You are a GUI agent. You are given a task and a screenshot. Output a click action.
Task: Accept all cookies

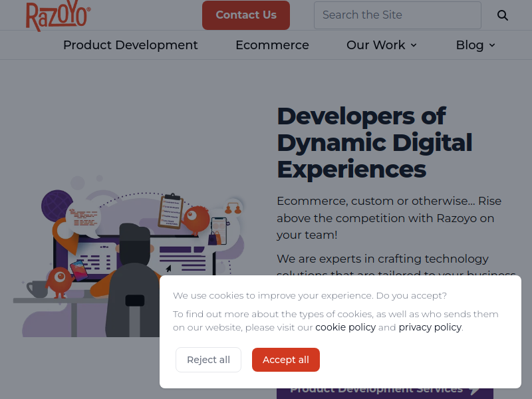286,360
